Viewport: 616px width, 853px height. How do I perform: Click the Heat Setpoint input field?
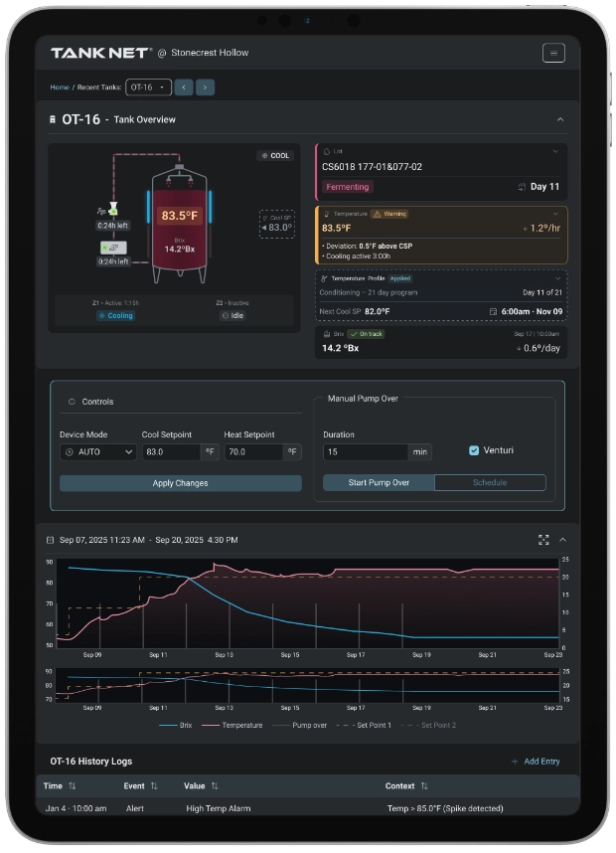tap(254, 451)
